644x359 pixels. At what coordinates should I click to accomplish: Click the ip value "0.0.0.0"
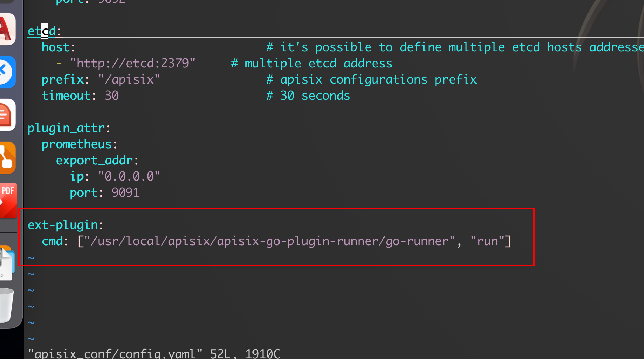129,176
